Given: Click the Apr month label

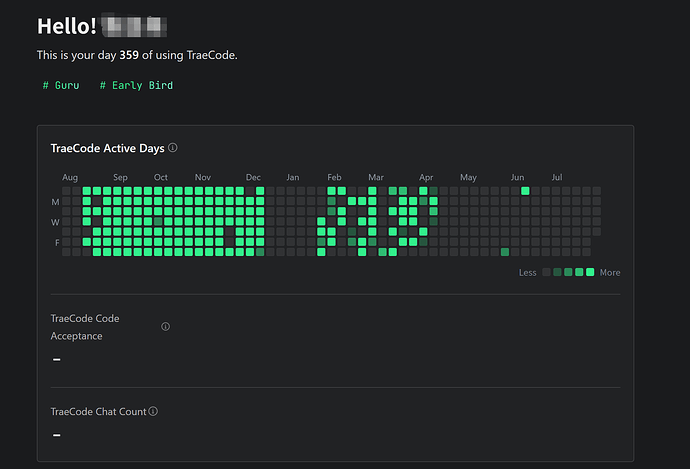Looking at the screenshot, I should pyautogui.click(x=426, y=177).
